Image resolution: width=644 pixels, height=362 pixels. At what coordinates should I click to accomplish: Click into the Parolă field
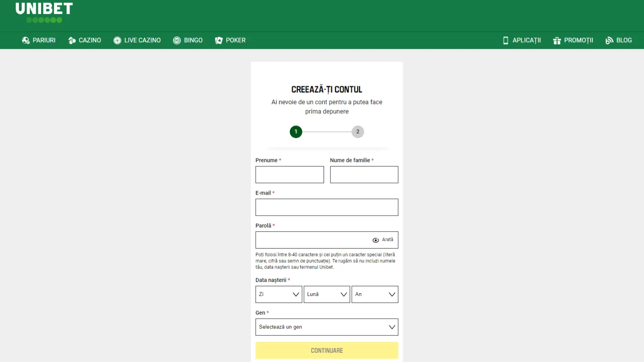coord(327,240)
